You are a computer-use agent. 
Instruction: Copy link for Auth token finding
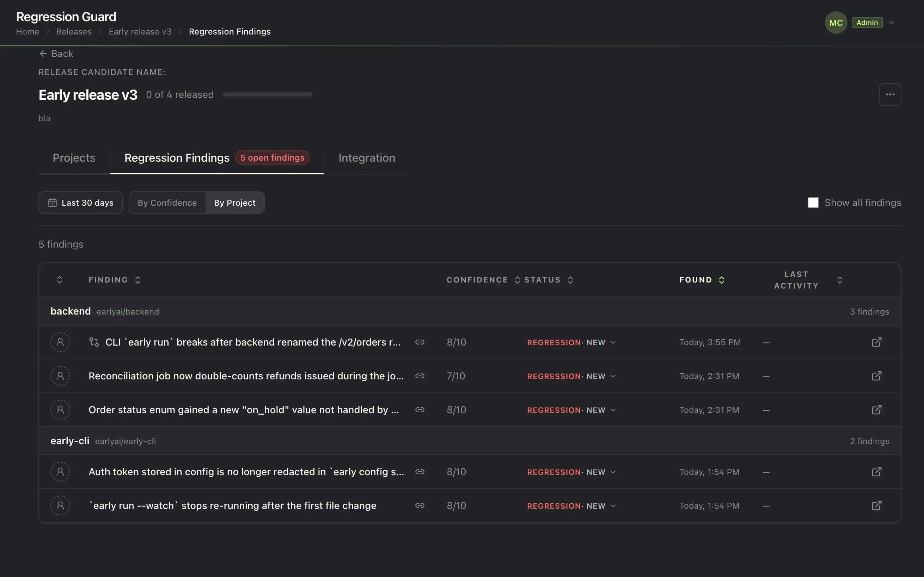420,472
